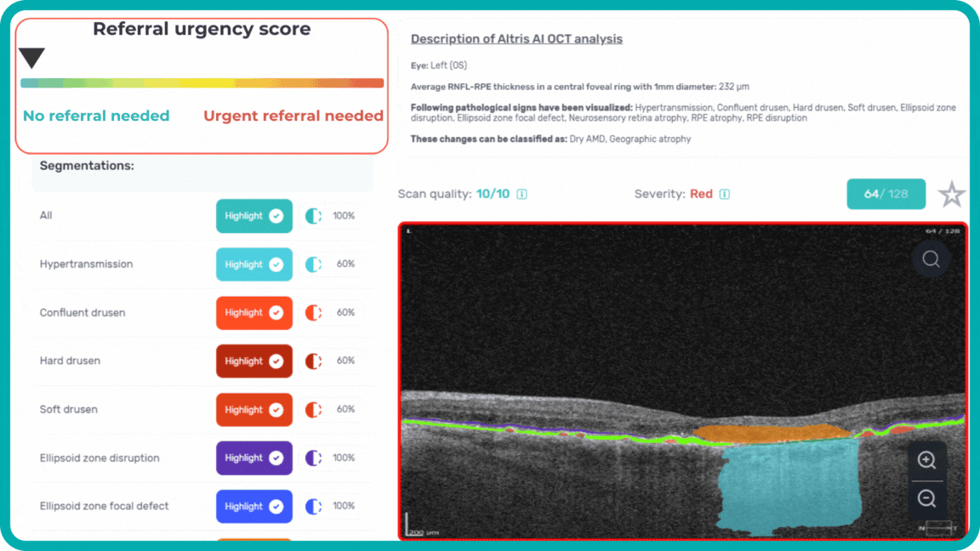Disable Highlight for Soft drusen
Viewport: 980px width, 551px height.
click(x=254, y=410)
